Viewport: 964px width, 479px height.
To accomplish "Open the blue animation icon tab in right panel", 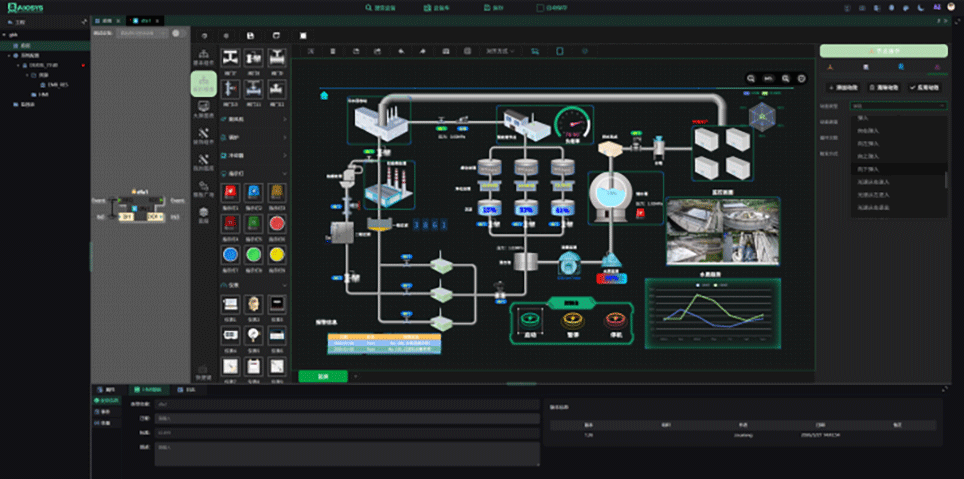I will point(901,66).
